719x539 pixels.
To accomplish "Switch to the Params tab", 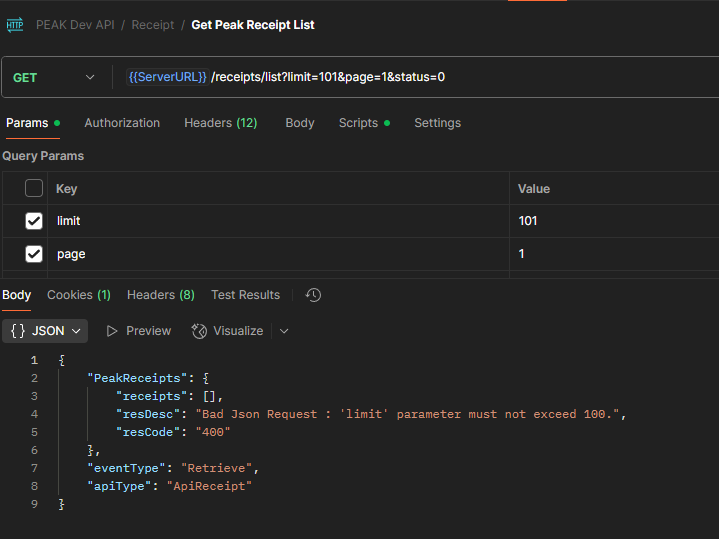I will (x=33, y=123).
